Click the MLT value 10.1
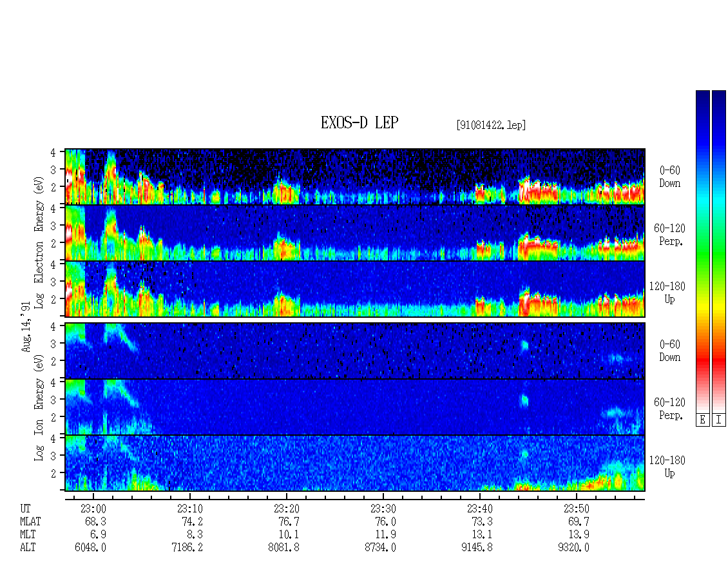Viewport: 728px width, 564px height. click(x=289, y=535)
